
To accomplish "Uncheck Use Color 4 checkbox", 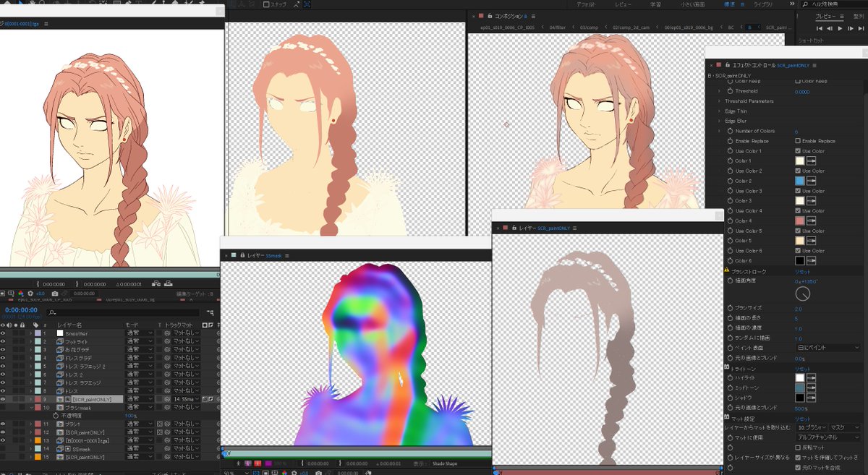I will [x=798, y=211].
